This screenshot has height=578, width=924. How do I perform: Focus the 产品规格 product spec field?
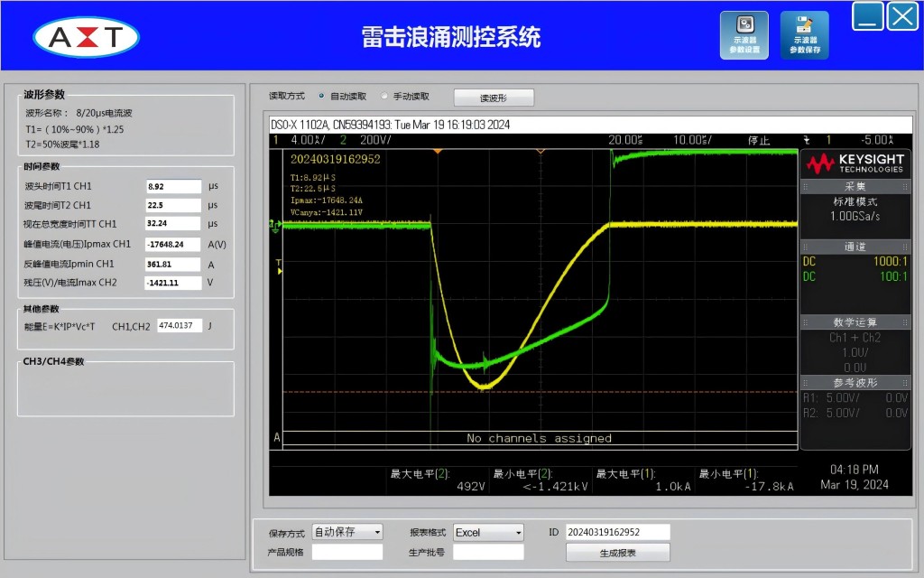[347, 552]
